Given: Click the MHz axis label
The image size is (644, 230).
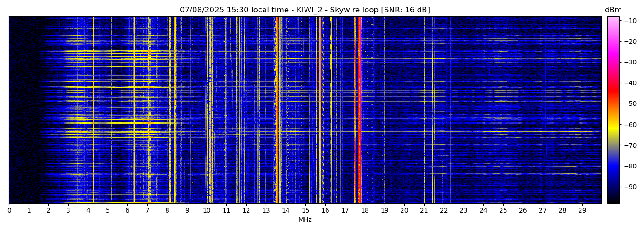Looking at the screenshot, I should (305, 220).
